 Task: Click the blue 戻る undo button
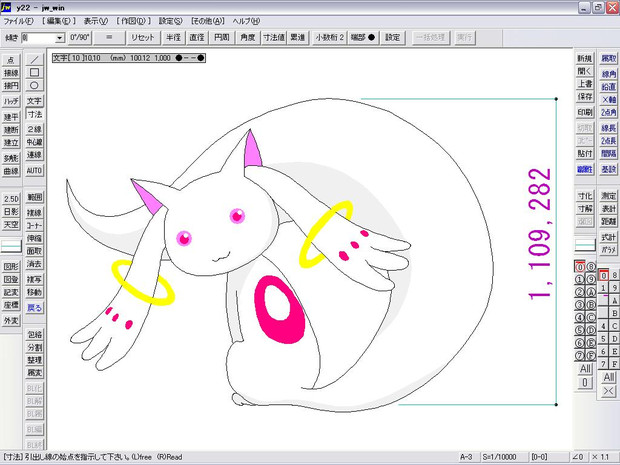[x=34, y=308]
